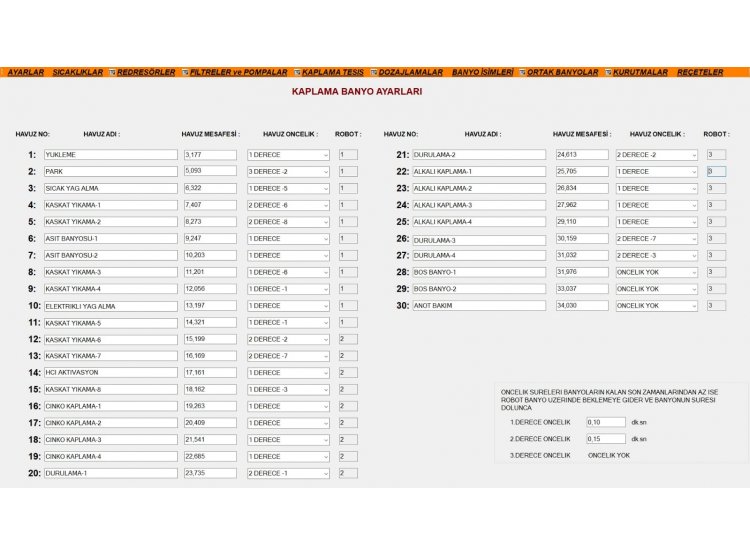The width and height of the screenshot is (750, 554).
Task: Click the icon next to FILTRELER ve POMPALAR
Action: [x=185, y=73]
